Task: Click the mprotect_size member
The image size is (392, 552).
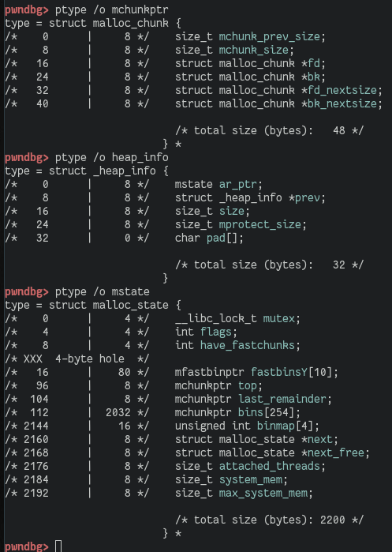Action: click(259, 224)
